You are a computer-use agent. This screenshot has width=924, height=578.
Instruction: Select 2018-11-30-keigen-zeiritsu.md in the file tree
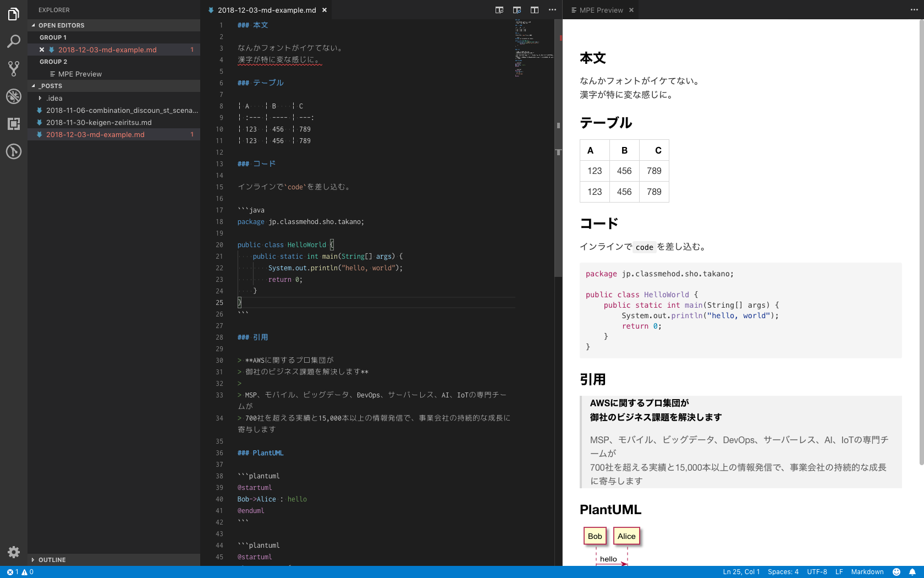coord(99,122)
